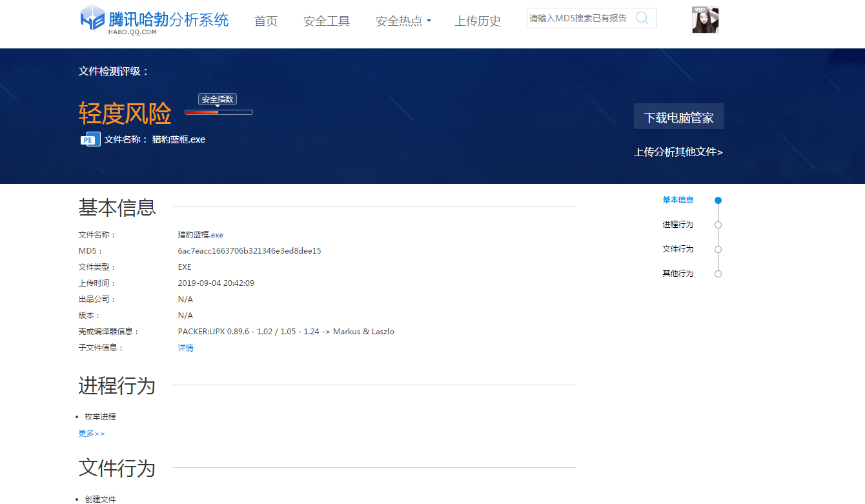The height and width of the screenshot is (504, 865).
Task: Click the 创建文件 list item
Action: coord(100,499)
